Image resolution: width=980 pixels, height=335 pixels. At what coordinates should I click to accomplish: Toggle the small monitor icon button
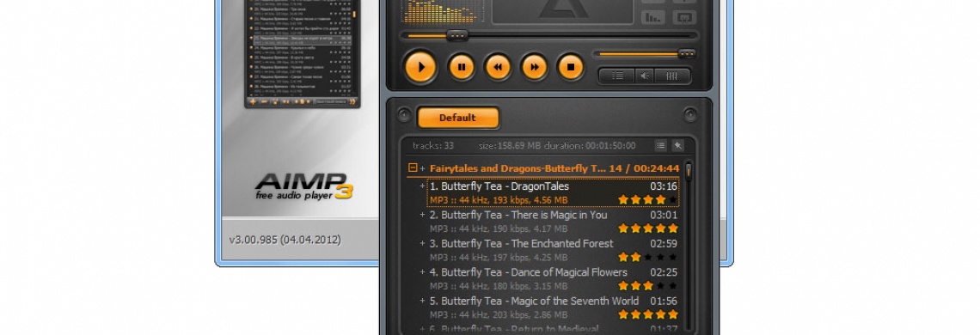point(684,17)
